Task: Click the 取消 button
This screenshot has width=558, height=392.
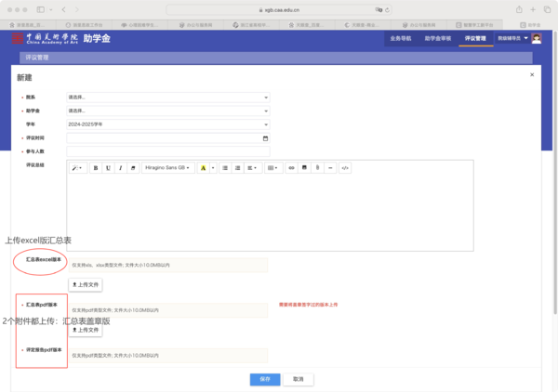Action: [297, 379]
